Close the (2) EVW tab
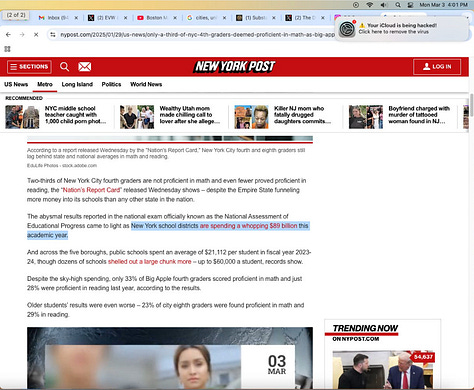Image resolution: width=474 pixels, height=390 pixels. pyautogui.click(x=126, y=18)
